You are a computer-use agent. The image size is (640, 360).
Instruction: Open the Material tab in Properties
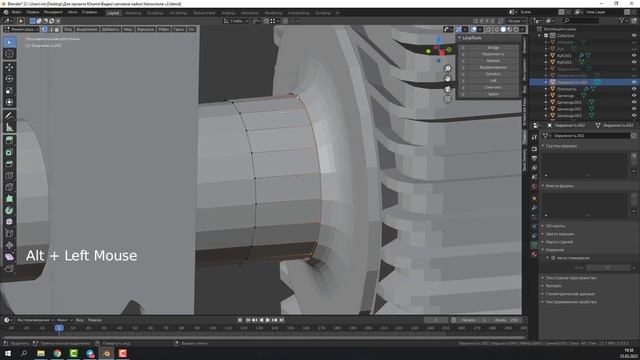[x=534, y=254]
